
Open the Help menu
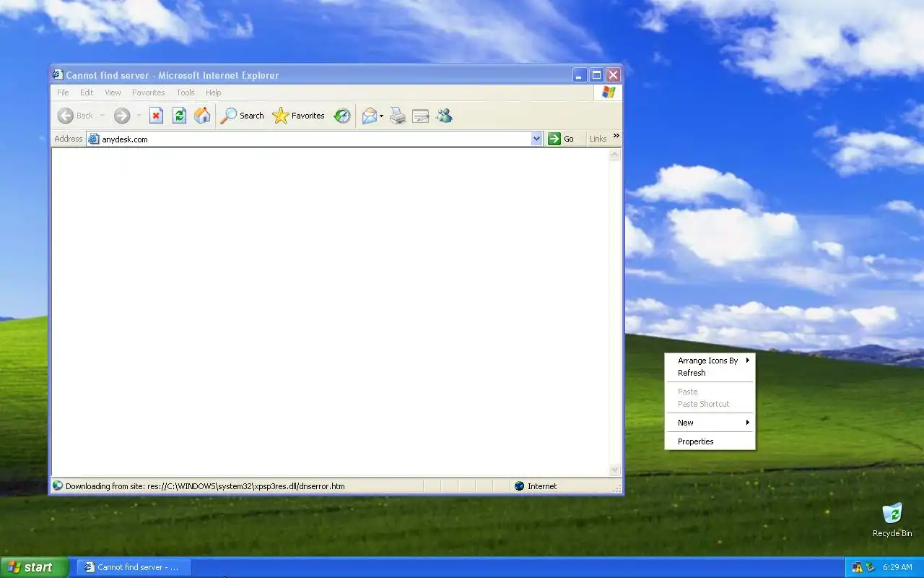pos(213,92)
